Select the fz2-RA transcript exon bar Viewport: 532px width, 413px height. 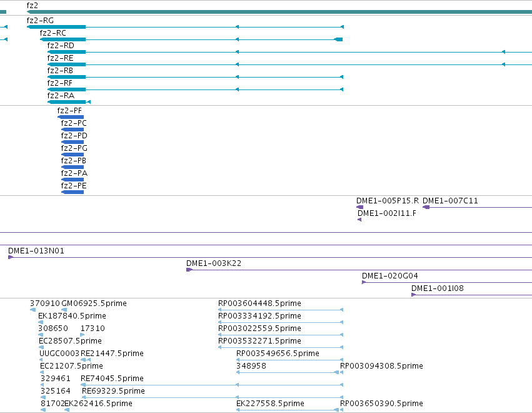click(66, 102)
